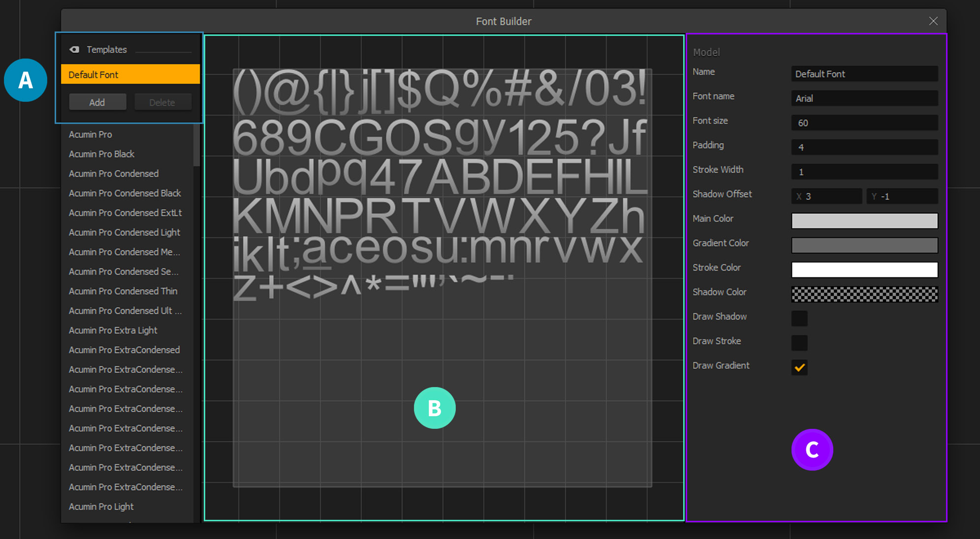Click the Delete template button
This screenshot has width=980, height=539.
[162, 102]
